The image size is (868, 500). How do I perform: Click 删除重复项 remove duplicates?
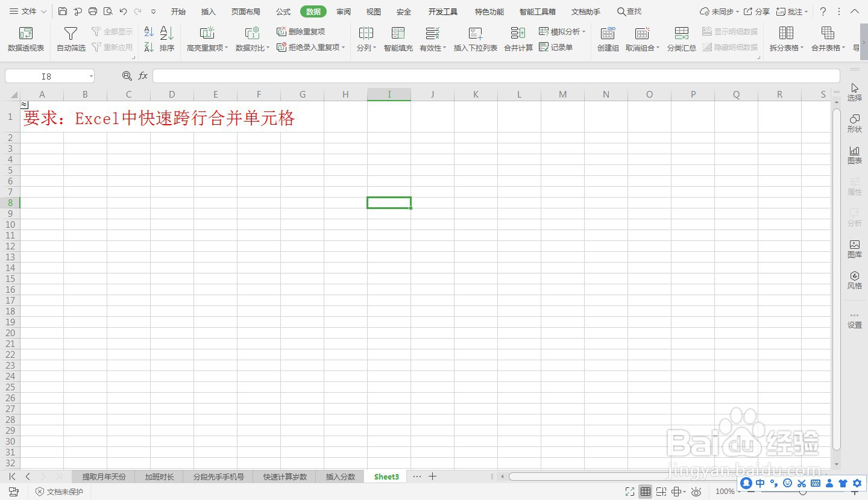pyautogui.click(x=301, y=31)
